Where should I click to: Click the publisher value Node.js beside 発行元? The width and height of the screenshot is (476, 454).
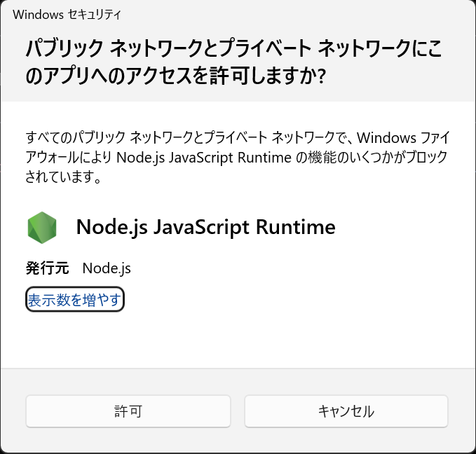(x=107, y=268)
